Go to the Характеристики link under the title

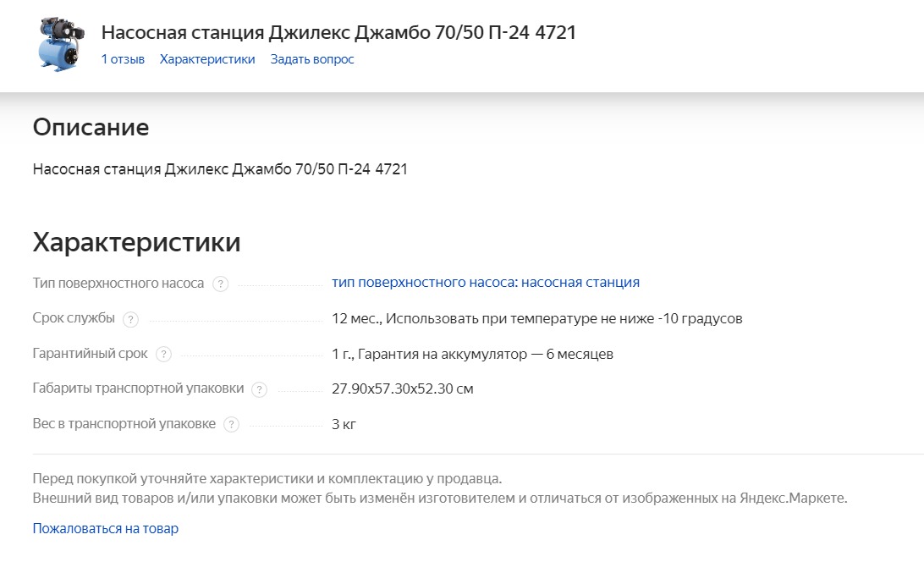[x=207, y=59]
